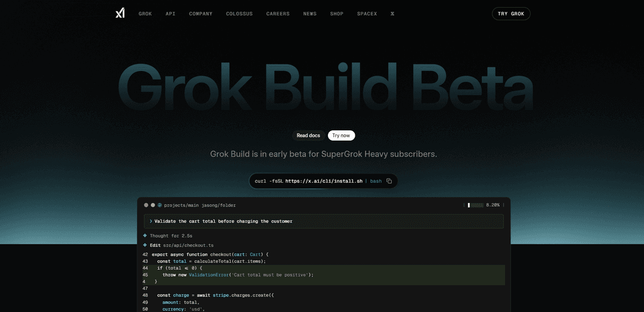Click code line 42 export async function checkout
The image size is (644, 312).
click(x=210, y=254)
